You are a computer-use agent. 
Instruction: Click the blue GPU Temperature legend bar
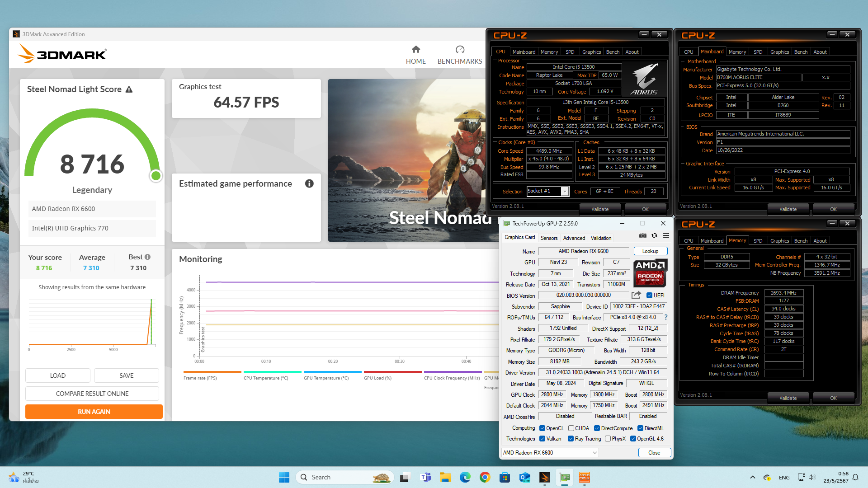[x=332, y=372]
